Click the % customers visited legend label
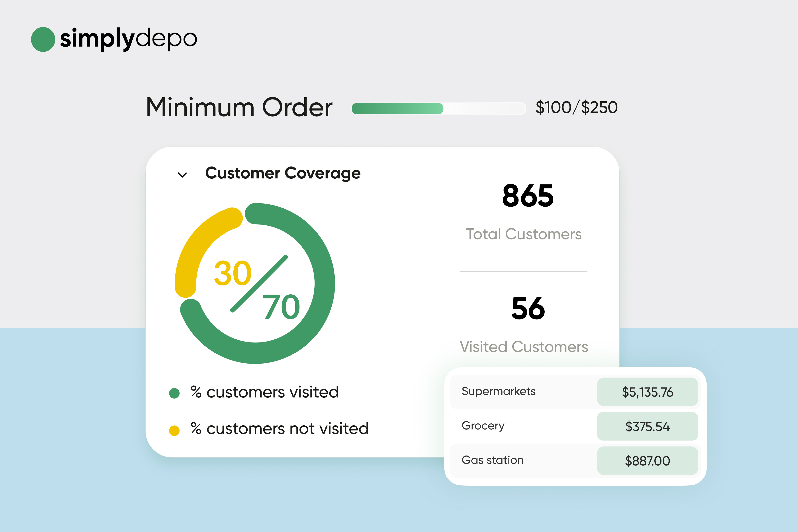798x532 pixels. (265, 392)
